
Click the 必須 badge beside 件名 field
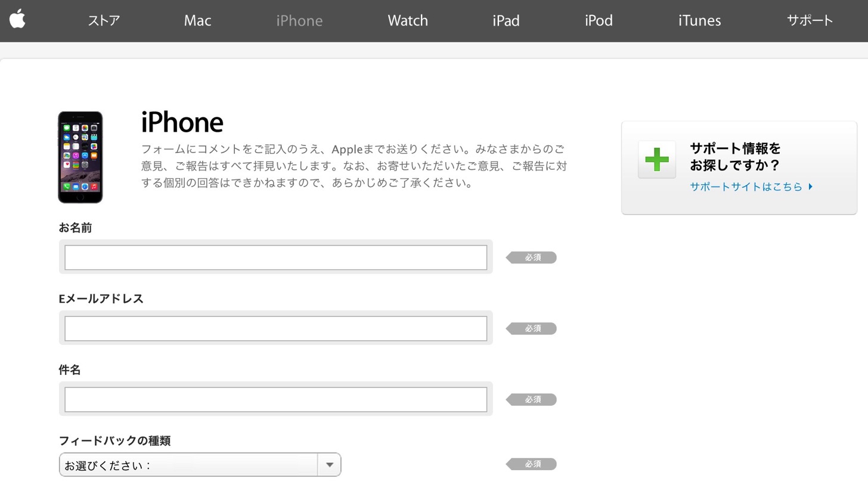[531, 399]
